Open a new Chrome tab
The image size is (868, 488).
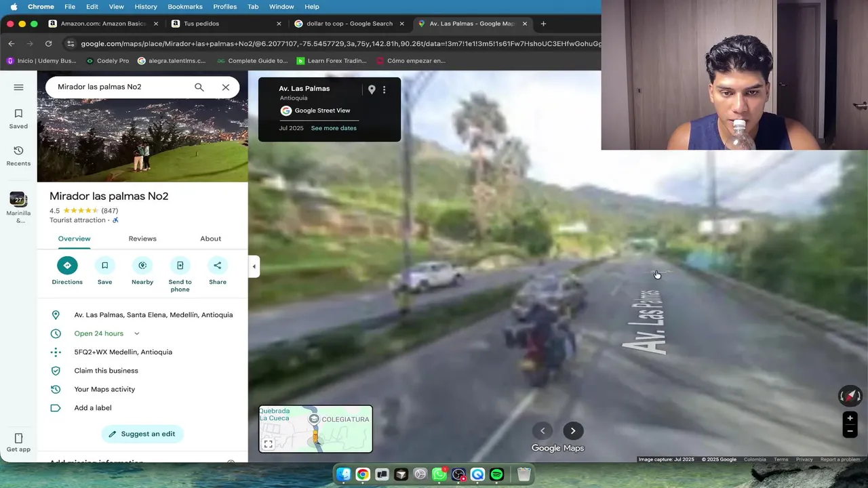click(x=543, y=24)
